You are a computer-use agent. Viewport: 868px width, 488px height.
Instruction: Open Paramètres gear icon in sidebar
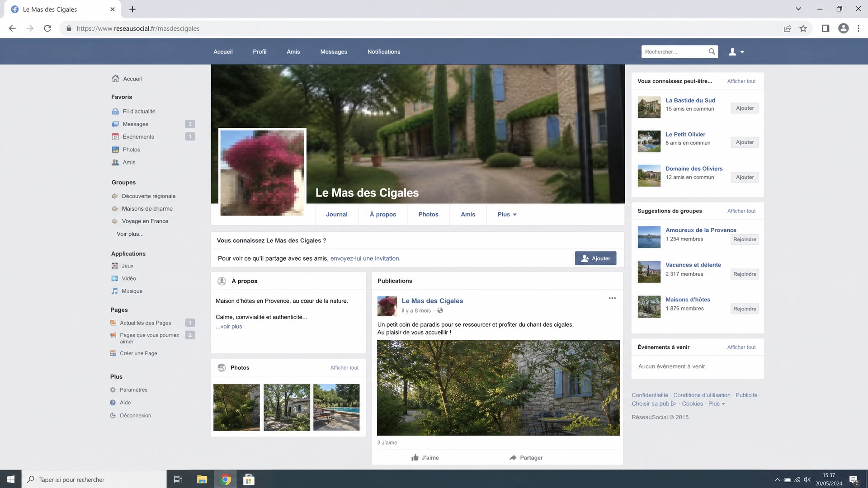pos(113,389)
